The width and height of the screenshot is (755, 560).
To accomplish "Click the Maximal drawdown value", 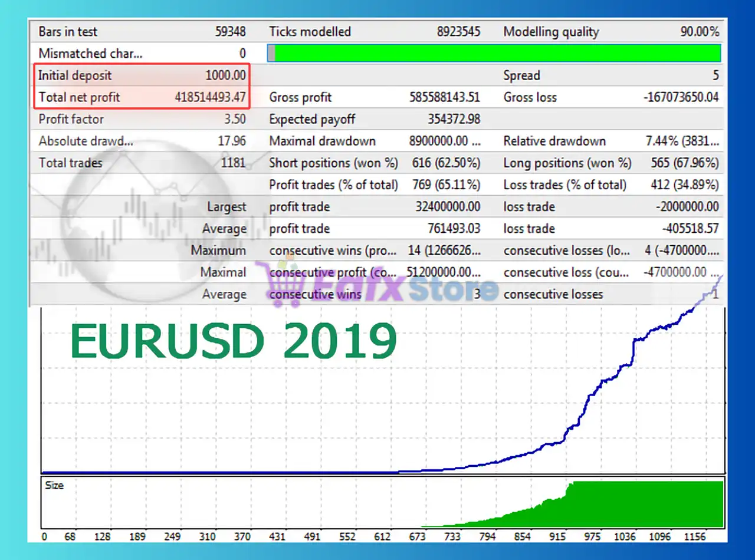I will [444, 141].
